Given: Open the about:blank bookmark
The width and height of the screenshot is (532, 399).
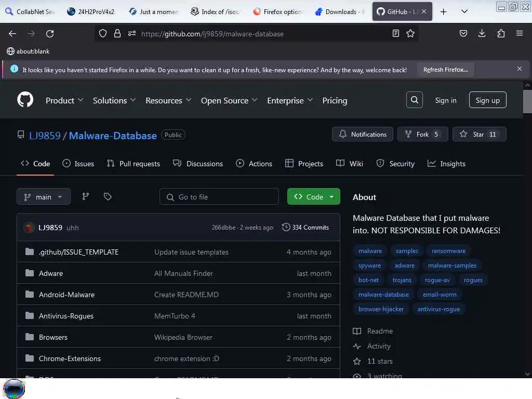Looking at the screenshot, I should click(x=28, y=51).
